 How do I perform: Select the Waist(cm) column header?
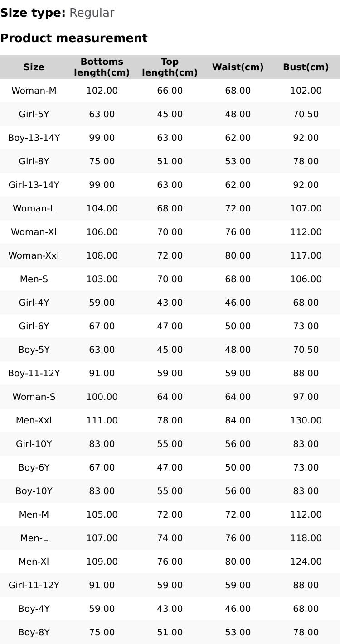[238, 67]
